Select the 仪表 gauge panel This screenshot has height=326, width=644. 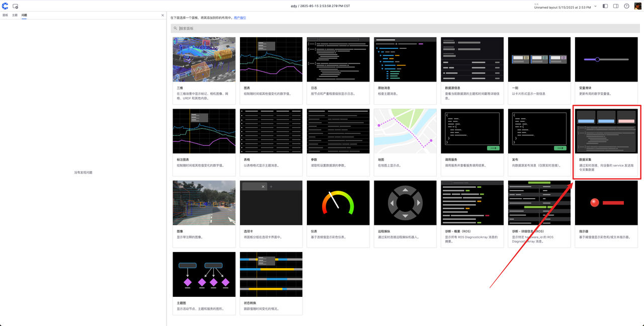(x=338, y=213)
